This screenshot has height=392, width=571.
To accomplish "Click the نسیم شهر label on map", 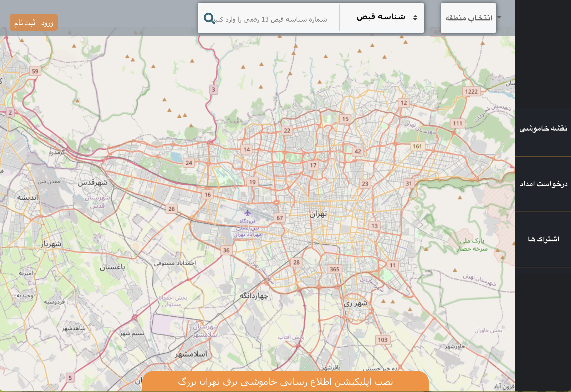I will click(132, 333).
